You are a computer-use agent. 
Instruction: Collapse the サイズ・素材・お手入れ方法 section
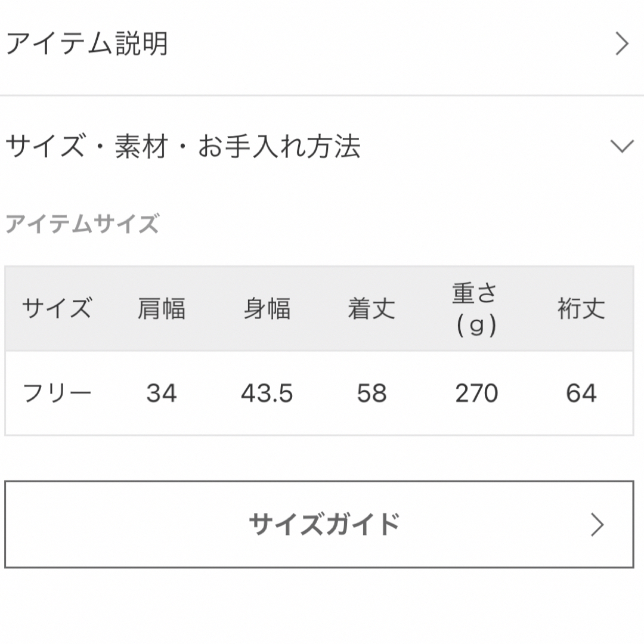click(322, 146)
